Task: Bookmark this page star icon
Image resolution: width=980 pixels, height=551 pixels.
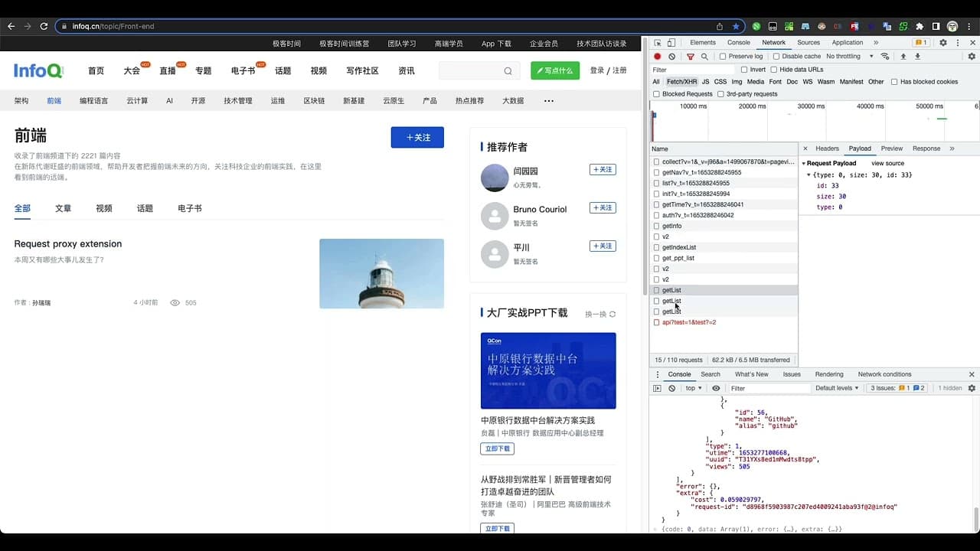Action: 737,26
